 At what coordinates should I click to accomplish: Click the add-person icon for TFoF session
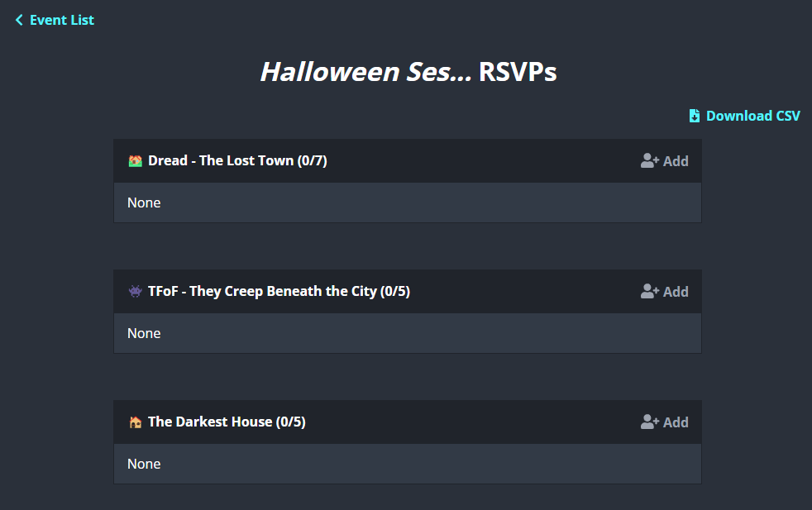(649, 292)
